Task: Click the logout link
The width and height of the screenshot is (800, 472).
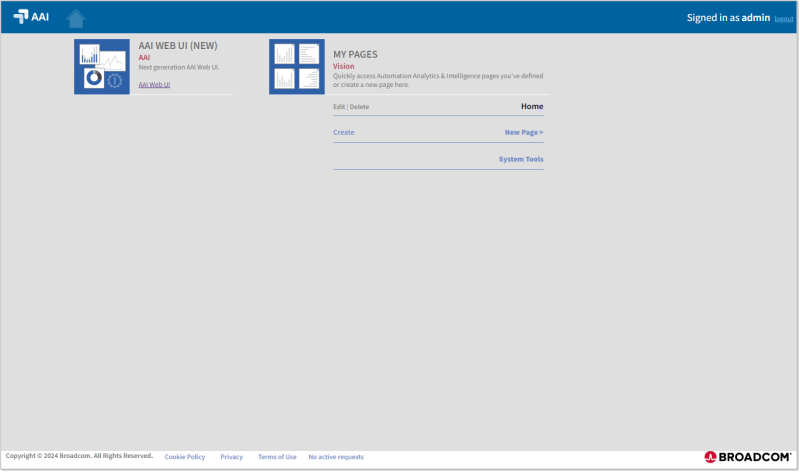Action: pos(784,19)
